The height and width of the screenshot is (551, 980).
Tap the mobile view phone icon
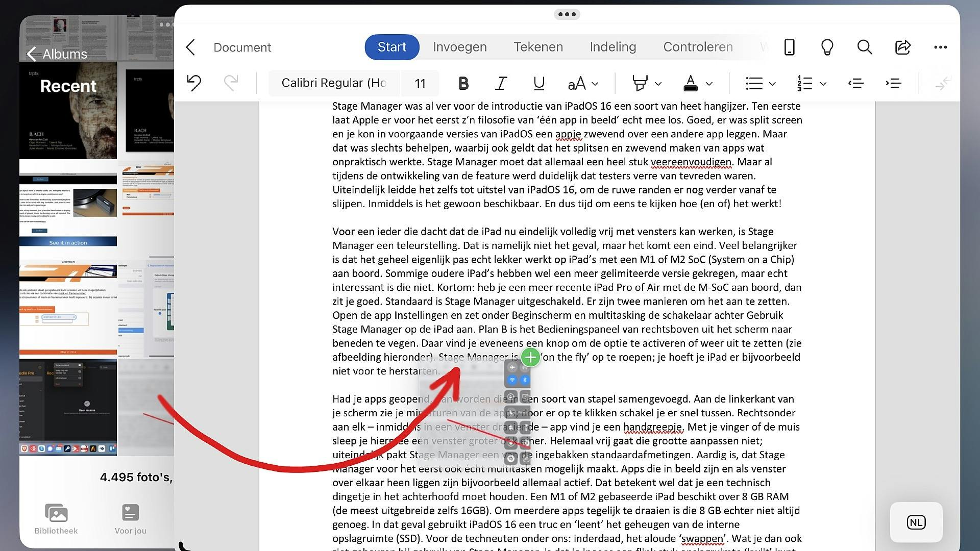pos(789,47)
